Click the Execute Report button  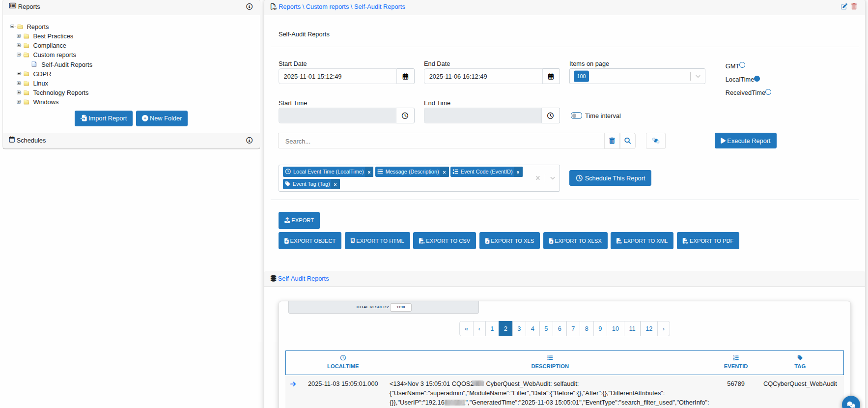pos(745,141)
